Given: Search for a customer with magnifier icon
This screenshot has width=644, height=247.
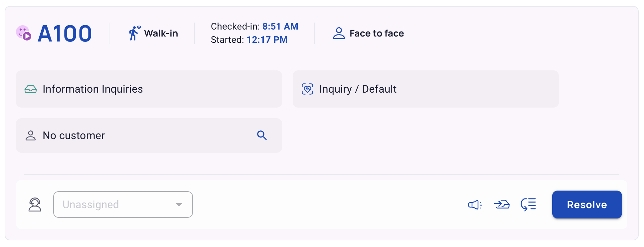Looking at the screenshot, I should point(262,135).
